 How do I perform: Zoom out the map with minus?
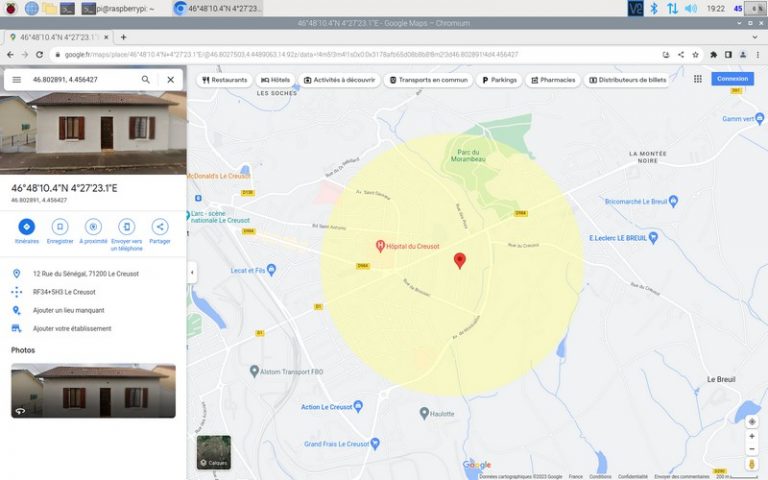tap(752, 448)
